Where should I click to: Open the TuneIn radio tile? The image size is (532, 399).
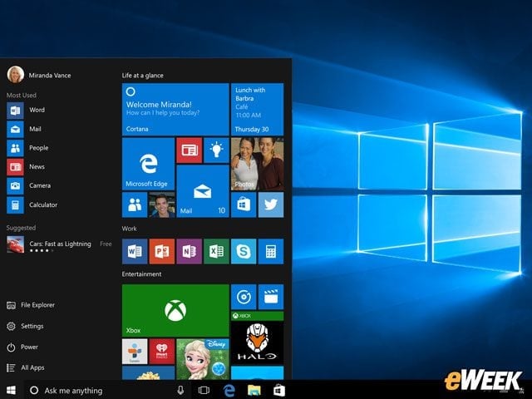tap(135, 352)
